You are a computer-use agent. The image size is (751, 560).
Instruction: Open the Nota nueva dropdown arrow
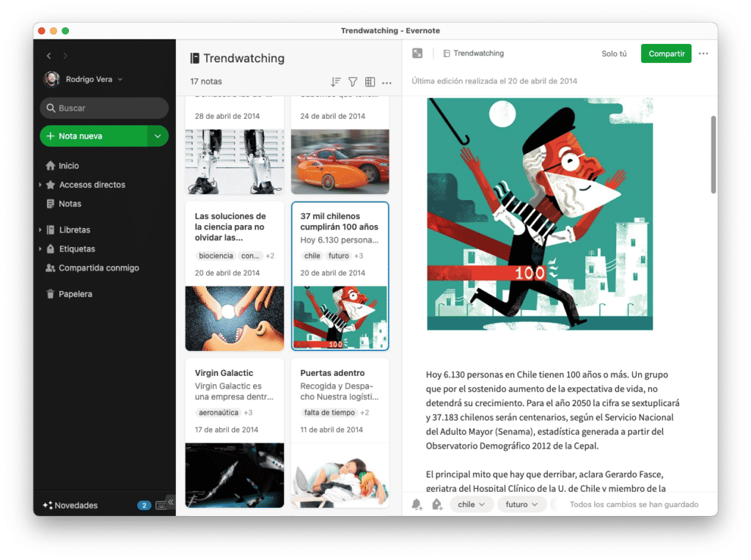(x=158, y=136)
